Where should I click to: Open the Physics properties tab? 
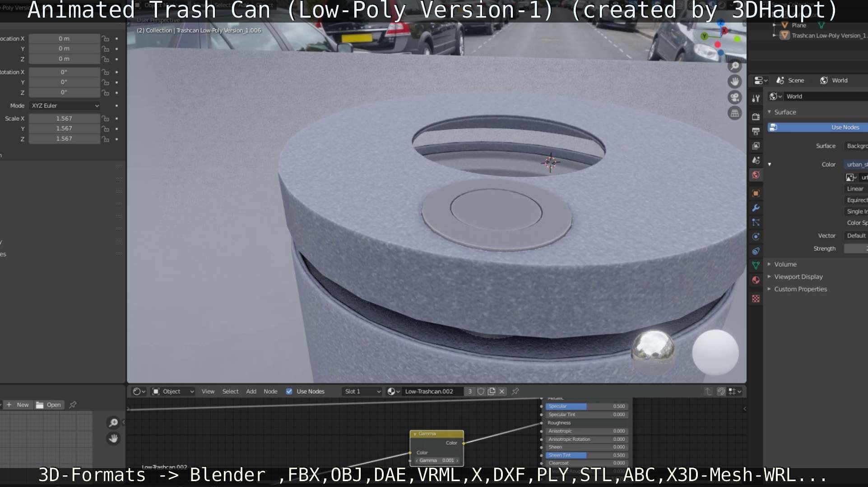click(x=756, y=237)
